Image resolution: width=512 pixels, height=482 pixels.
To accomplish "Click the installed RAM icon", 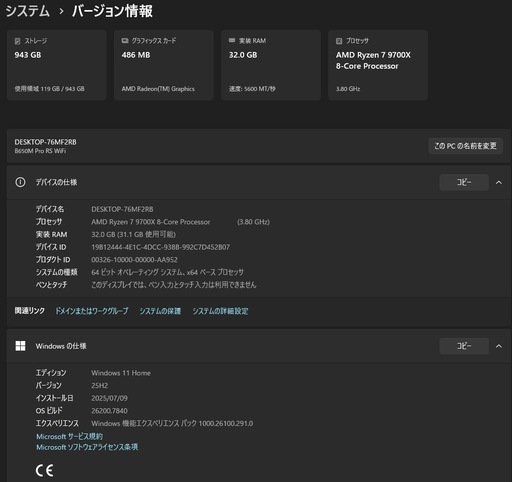I will [x=232, y=40].
